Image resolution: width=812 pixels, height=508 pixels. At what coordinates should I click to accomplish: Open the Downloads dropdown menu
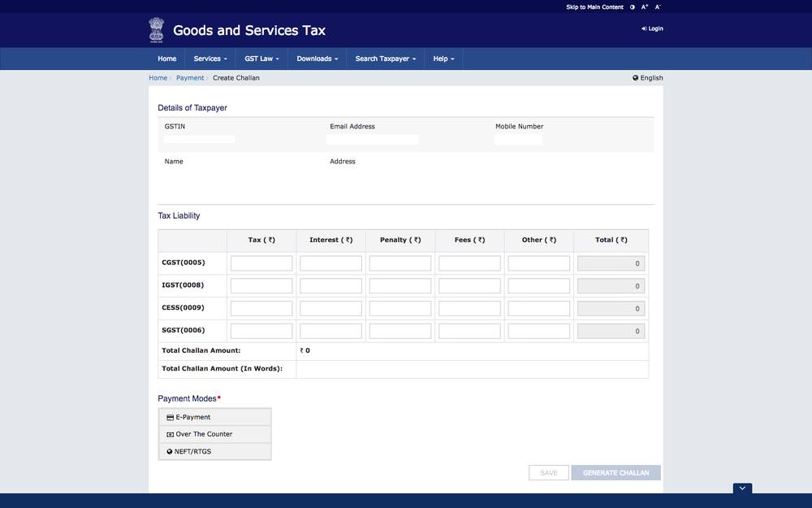pos(313,57)
